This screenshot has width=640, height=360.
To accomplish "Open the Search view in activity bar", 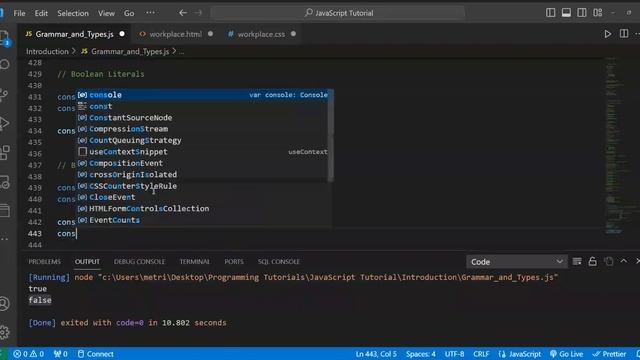I will click(4, 64).
